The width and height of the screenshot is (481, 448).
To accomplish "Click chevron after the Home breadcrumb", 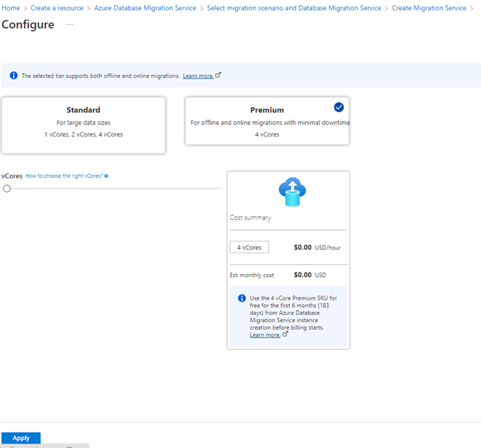I will pos(26,8).
